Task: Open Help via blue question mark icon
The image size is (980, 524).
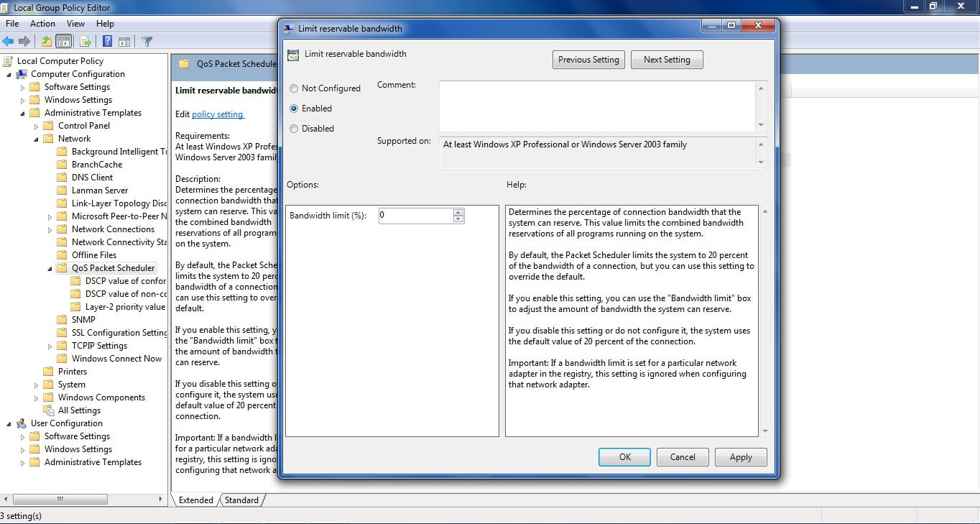Action: (107, 42)
